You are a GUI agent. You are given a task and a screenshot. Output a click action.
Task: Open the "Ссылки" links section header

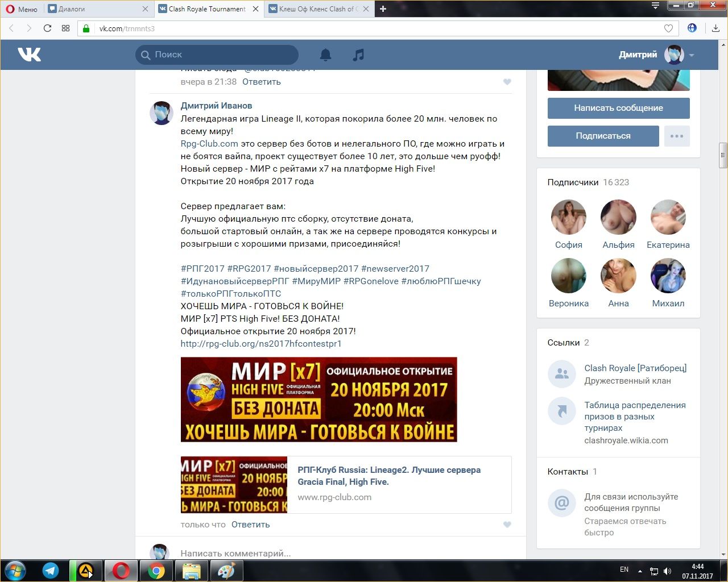(568, 343)
